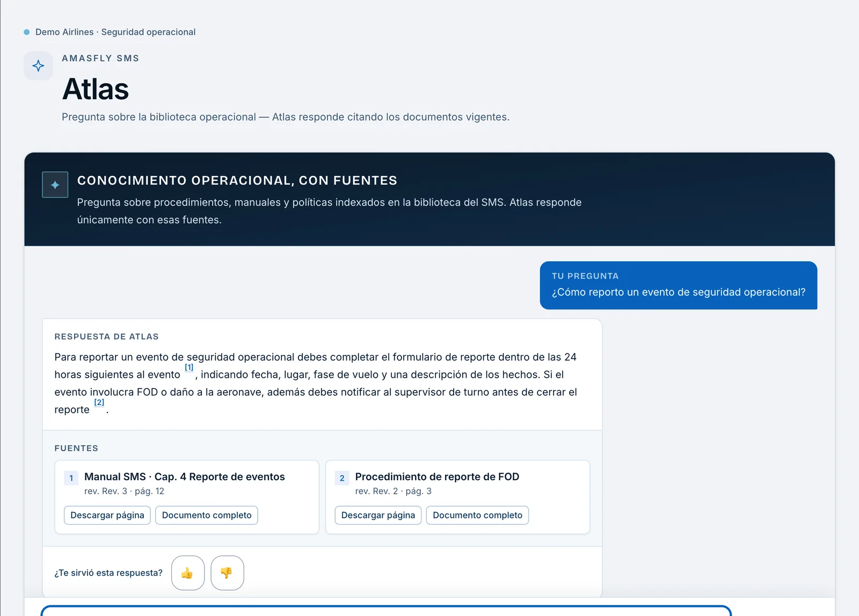859x616 pixels.
Task: Click source number 1 badge
Action: click(71, 478)
